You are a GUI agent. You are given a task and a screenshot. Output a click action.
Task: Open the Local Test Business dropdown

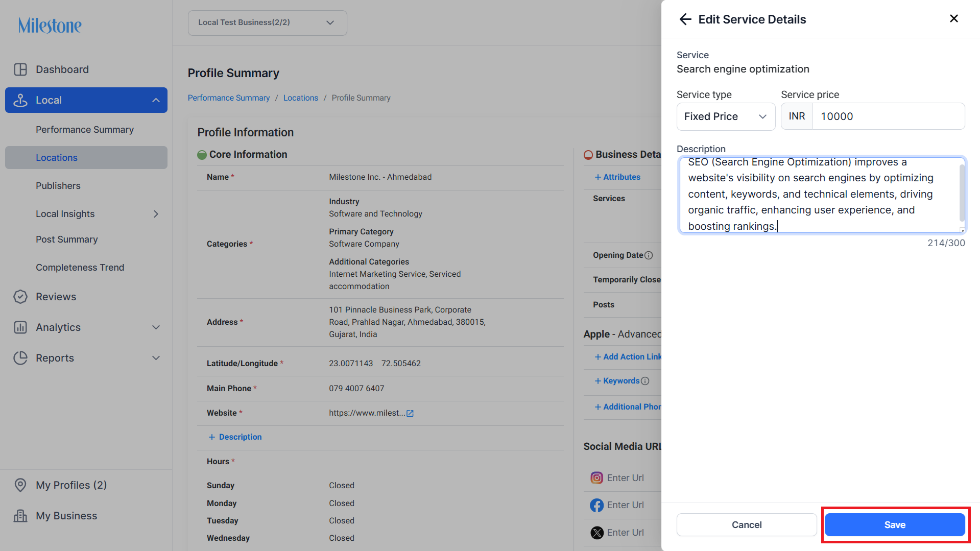[267, 22]
